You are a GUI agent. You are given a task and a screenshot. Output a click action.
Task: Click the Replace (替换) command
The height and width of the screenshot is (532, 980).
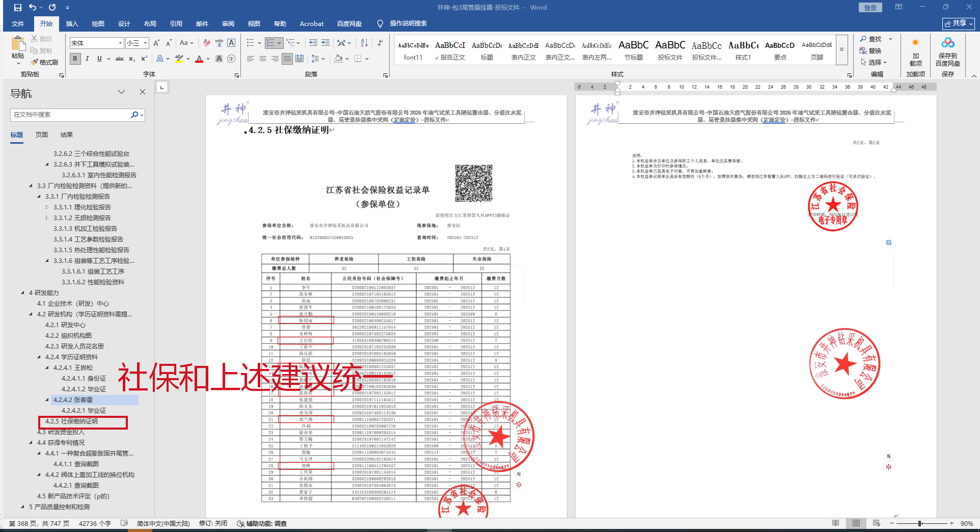point(870,50)
